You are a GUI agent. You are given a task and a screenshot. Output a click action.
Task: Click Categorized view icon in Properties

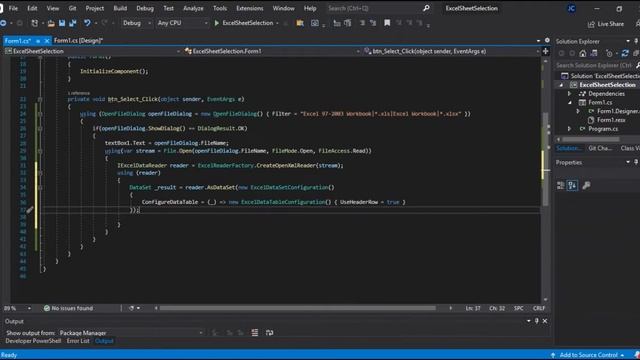click(x=561, y=186)
